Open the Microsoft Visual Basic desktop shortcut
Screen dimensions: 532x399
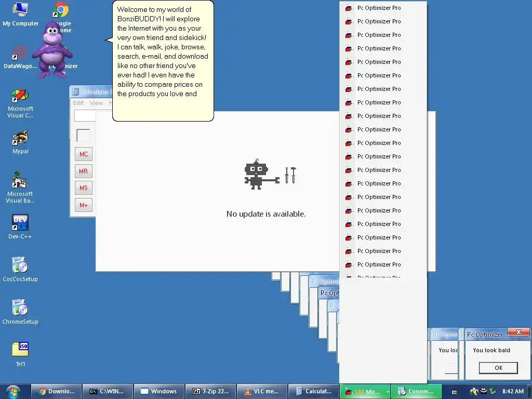click(x=20, y=188)
